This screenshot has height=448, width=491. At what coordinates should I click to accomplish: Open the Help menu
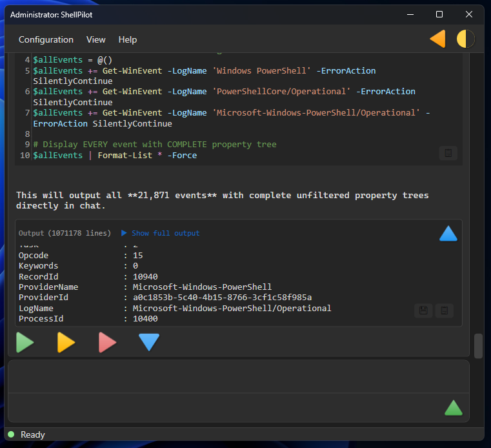tap(128, 40)
